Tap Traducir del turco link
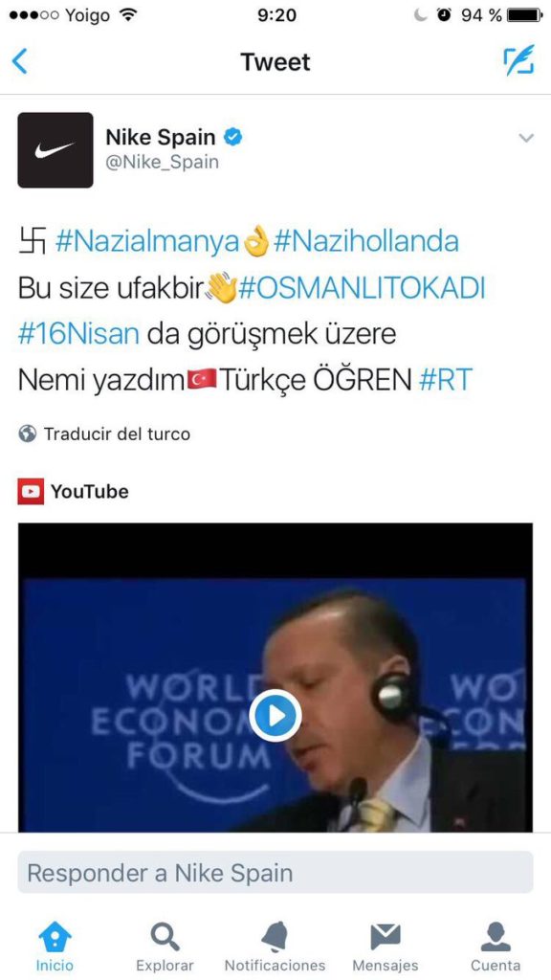This screenshot has height=980, width=551. click(117, 434)
